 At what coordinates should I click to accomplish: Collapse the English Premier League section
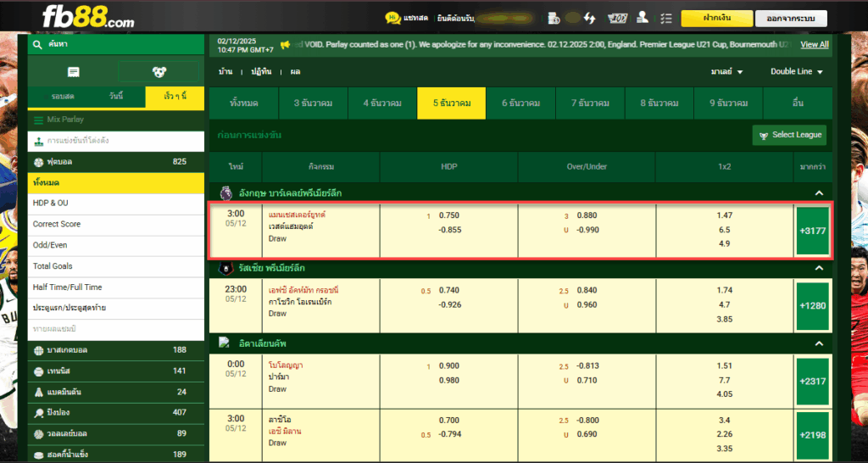(x=818, y=192)
